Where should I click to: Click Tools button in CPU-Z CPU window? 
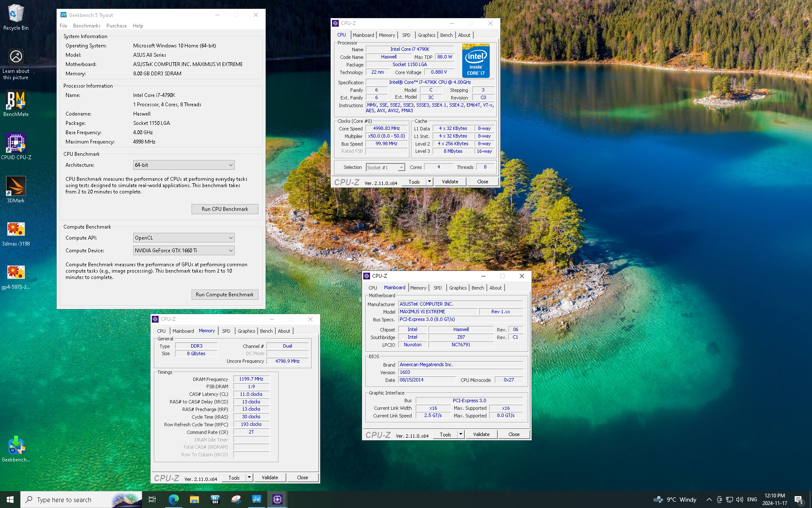click(414, 182)
